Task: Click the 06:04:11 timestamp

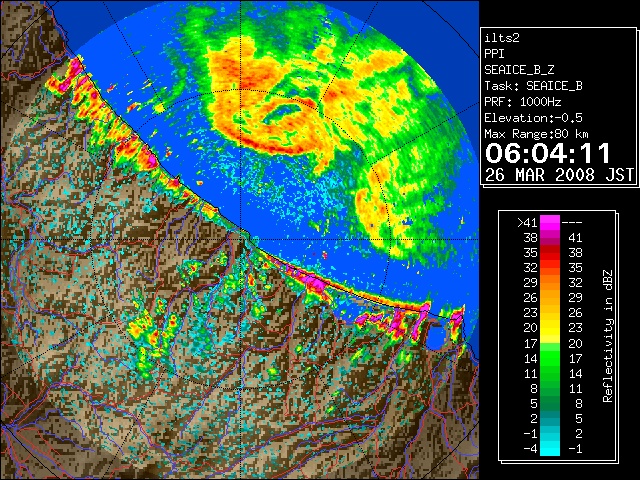Action: [x=547, y=153]
